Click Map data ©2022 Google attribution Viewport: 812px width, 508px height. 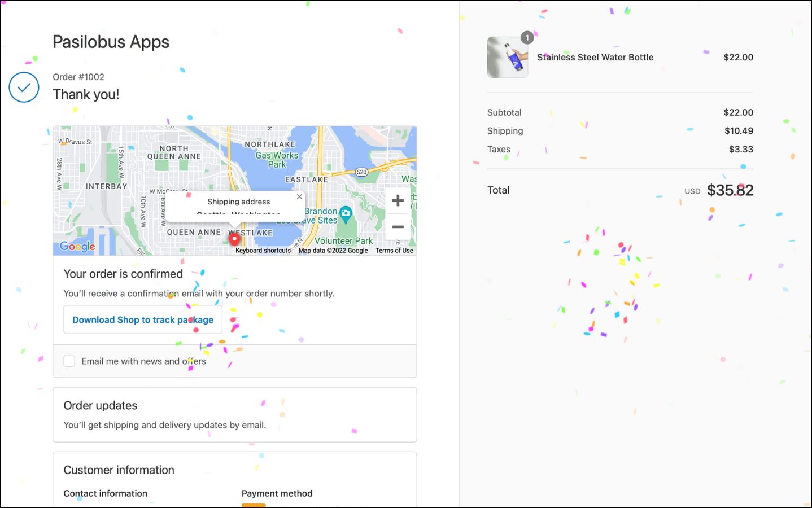(333, 251)
